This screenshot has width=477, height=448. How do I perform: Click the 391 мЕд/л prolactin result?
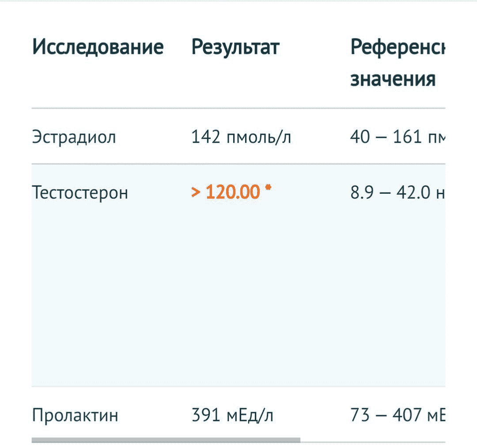tap(232, 415)
